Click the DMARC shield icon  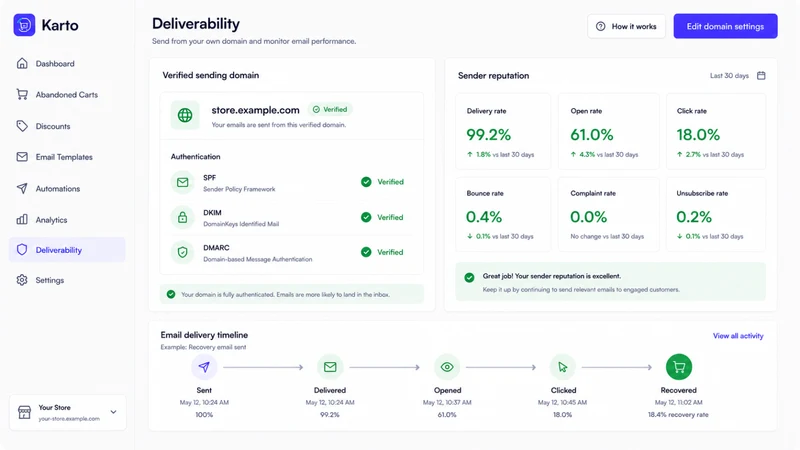(183, 252)
